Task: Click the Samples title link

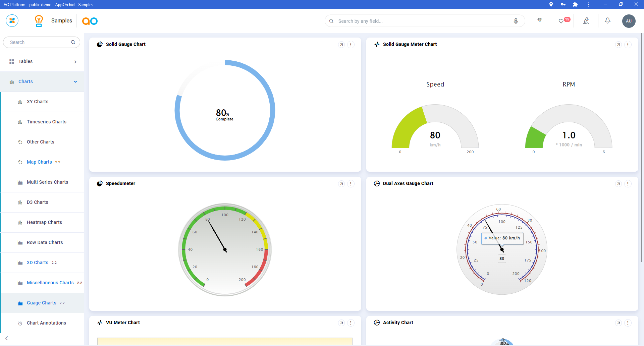Action: 62,21
